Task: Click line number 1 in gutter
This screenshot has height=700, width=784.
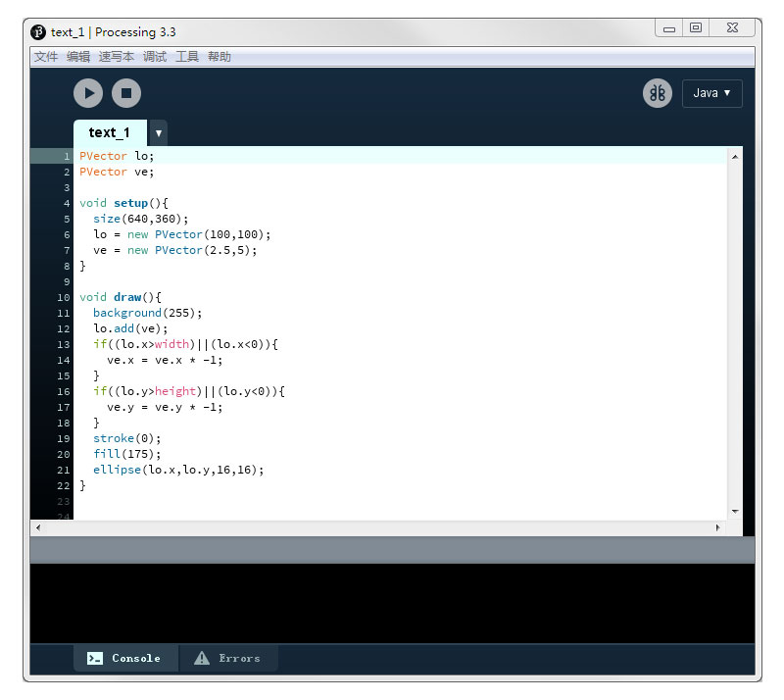Action: click(67, 156)
